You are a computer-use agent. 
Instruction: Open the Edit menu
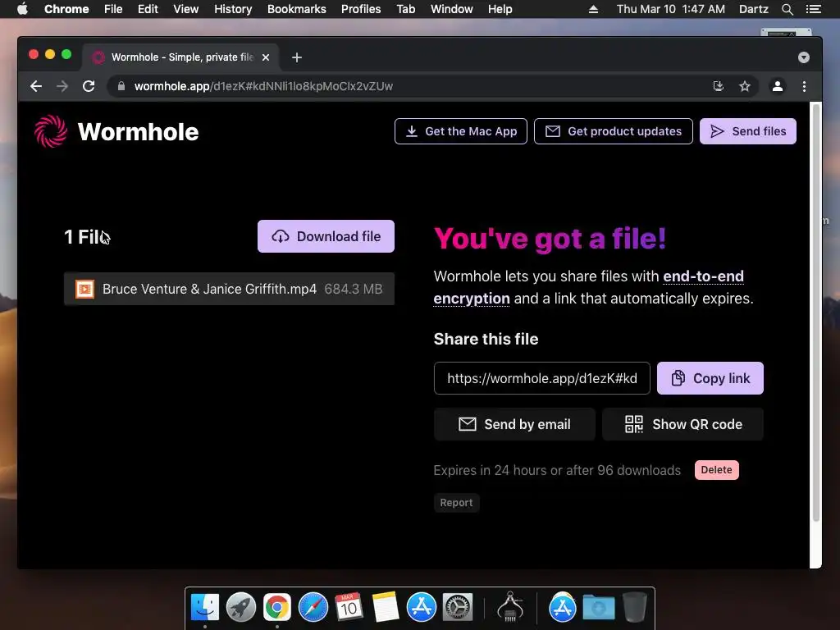[x=148, y=9]
